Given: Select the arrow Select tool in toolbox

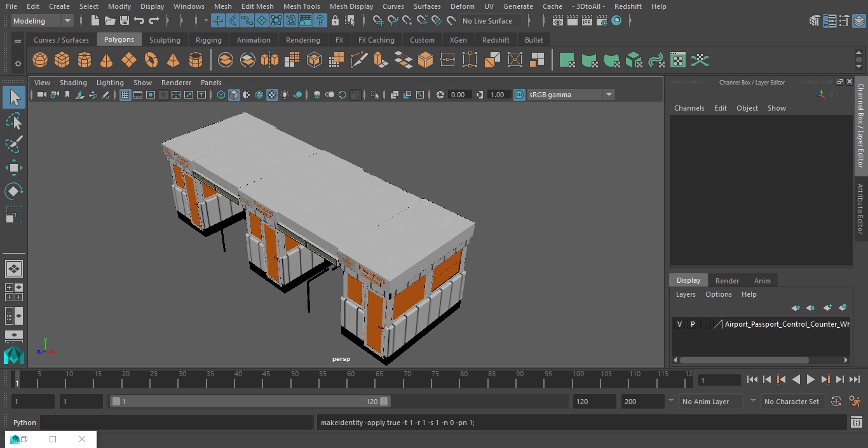Looking at the screenshot, I should click(14, 97).
